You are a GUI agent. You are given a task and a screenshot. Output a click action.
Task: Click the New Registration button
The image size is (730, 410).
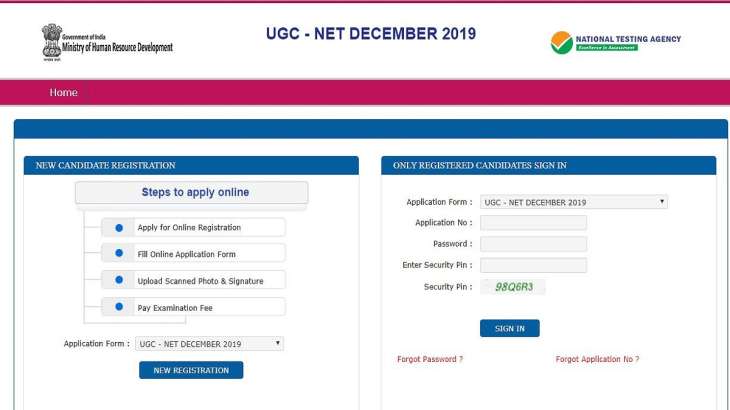191,370
